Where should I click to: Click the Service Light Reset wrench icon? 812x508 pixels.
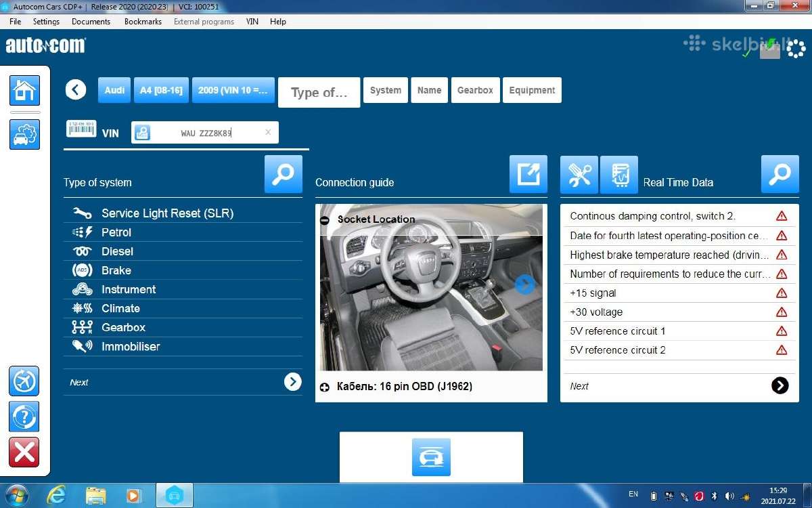click(x=82, y=213)
